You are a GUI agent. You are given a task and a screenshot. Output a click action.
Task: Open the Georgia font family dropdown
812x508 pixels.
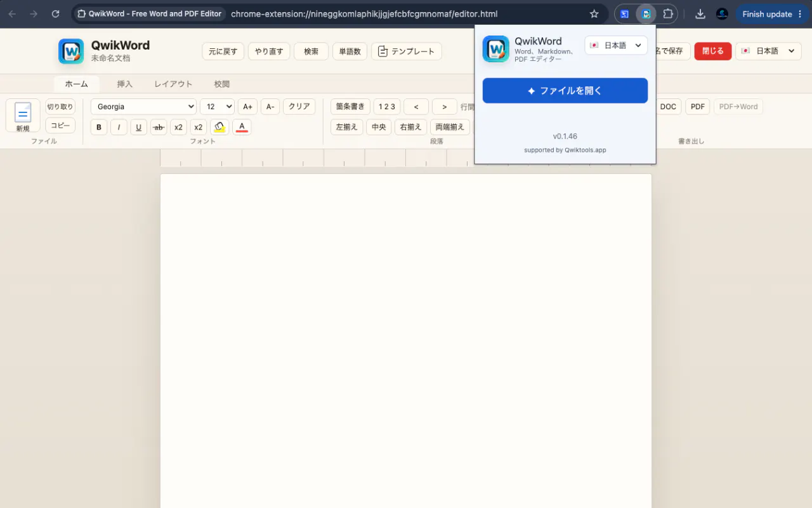pos(143,107)
